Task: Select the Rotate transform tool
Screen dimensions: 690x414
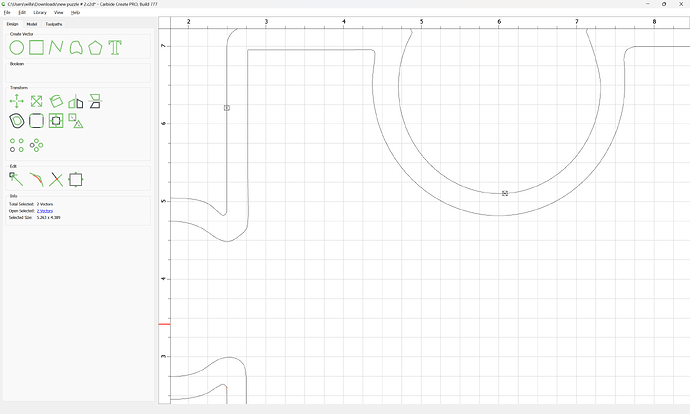Action: click(56, 101)
